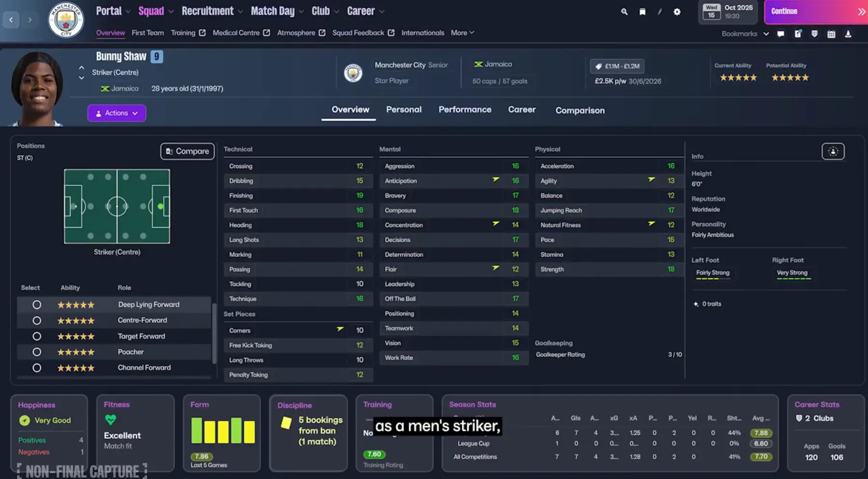Image resolution: width=868 pixels, height=479 pixels.
Task: Open the Club menu
Action: click(325, 11)
